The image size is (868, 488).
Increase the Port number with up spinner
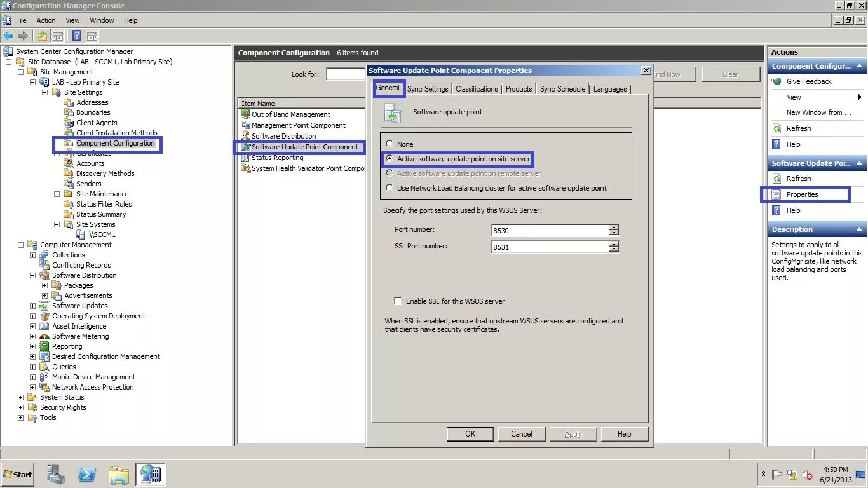[613, 227]
